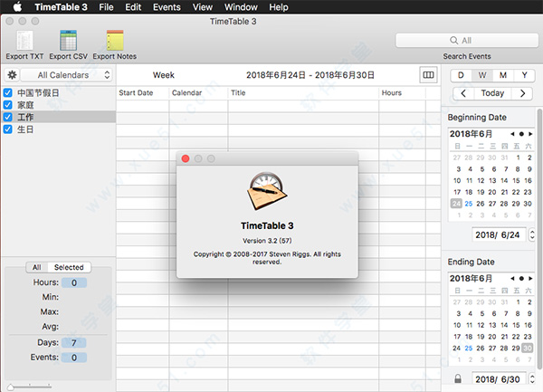Open the Help menu

coord(279,7)
